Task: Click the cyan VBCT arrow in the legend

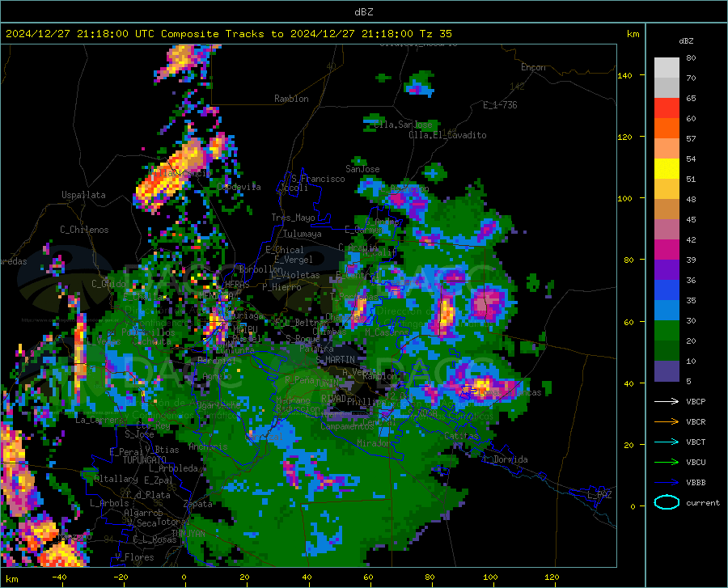Action: [x=667, y=442]
